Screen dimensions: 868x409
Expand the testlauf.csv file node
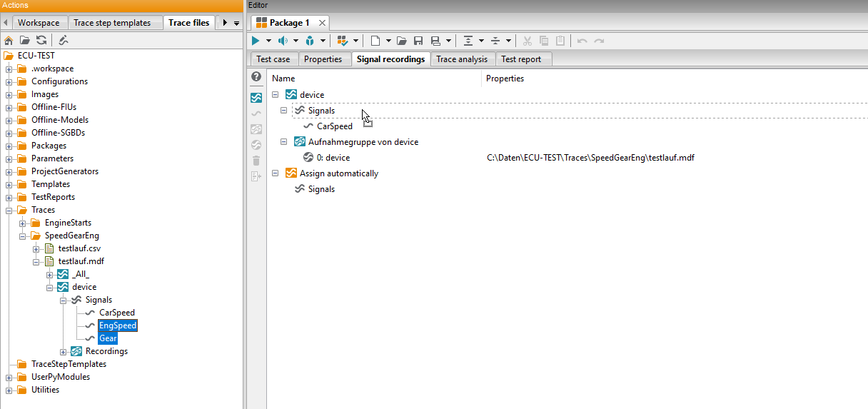[x=36, y=248]
